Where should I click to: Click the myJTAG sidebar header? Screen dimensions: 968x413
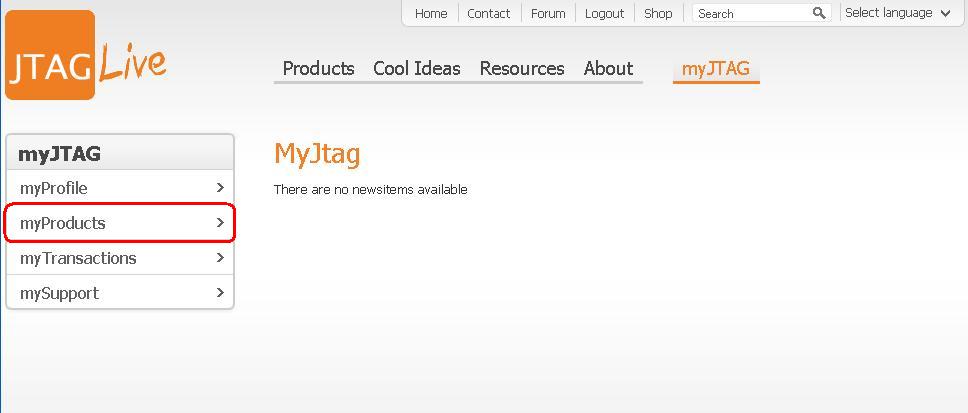click(120, 152)
